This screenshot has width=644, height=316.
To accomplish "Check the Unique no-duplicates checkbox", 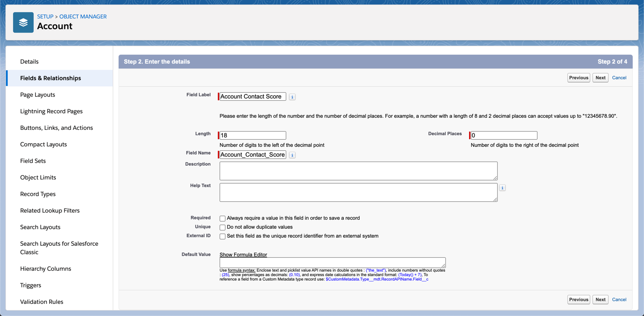I will coord(222,227).
